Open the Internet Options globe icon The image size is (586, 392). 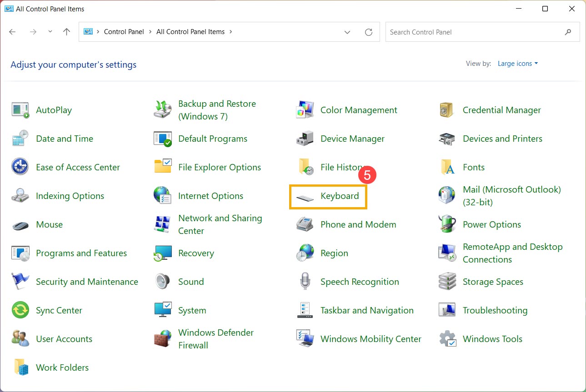(163, 196)
